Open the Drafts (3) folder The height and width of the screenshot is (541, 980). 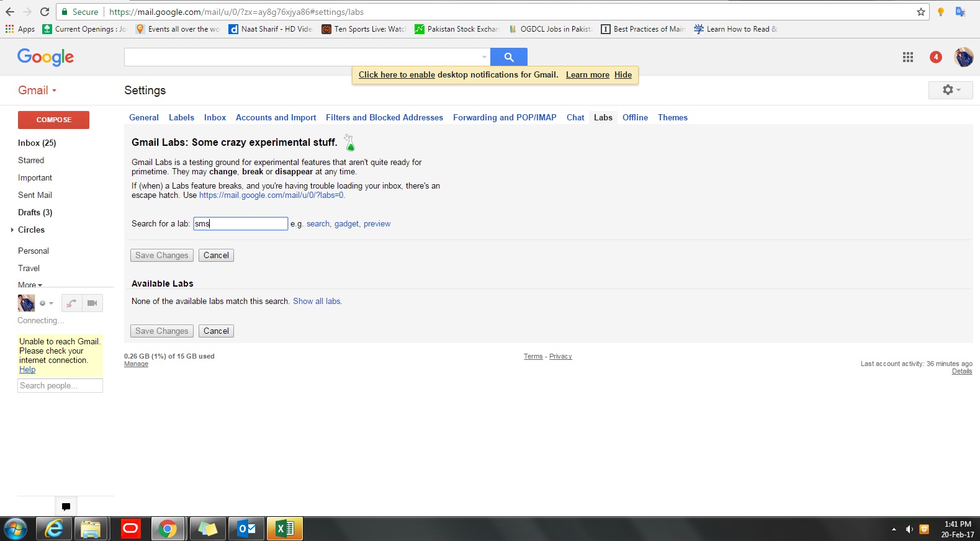click(x=35, y=213)
